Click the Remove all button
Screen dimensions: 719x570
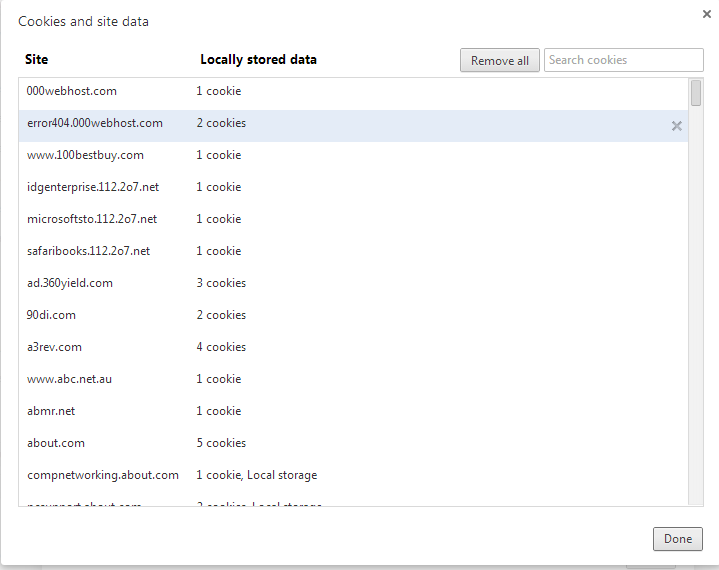point(499,60)
